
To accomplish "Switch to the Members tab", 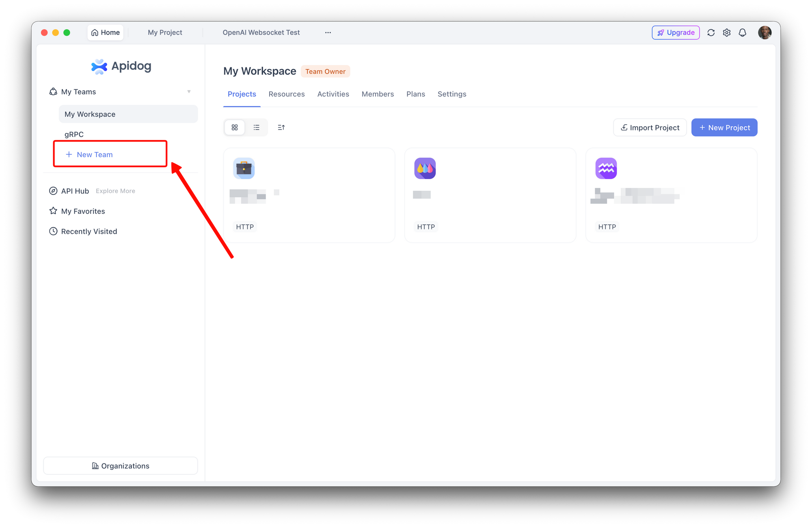I will pyautogui.click(x=378, y=94).
